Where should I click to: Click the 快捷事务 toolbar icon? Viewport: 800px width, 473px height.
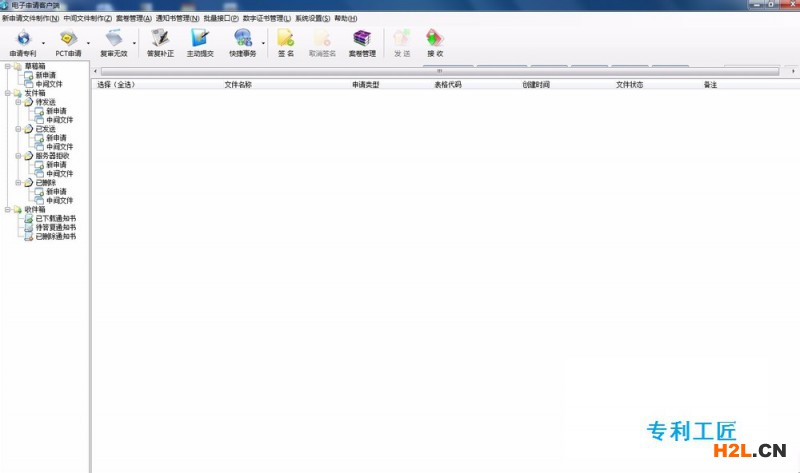click(243, 38)
